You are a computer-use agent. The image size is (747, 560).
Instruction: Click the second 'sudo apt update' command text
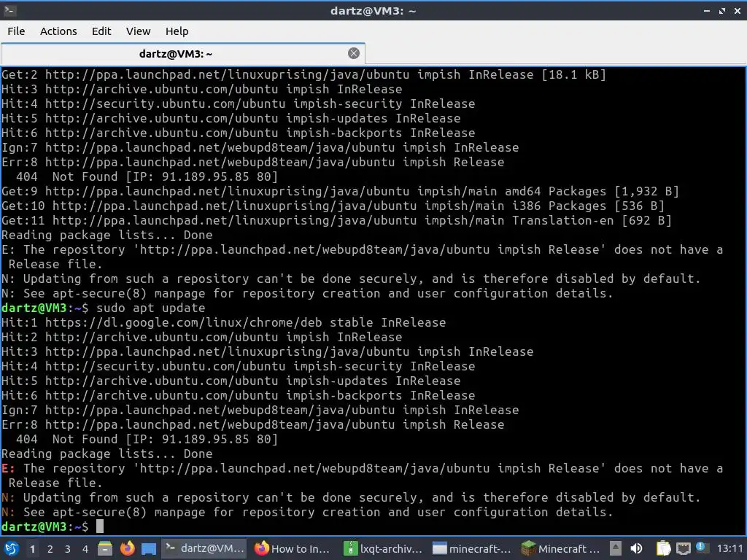click(x=150, y=308)
